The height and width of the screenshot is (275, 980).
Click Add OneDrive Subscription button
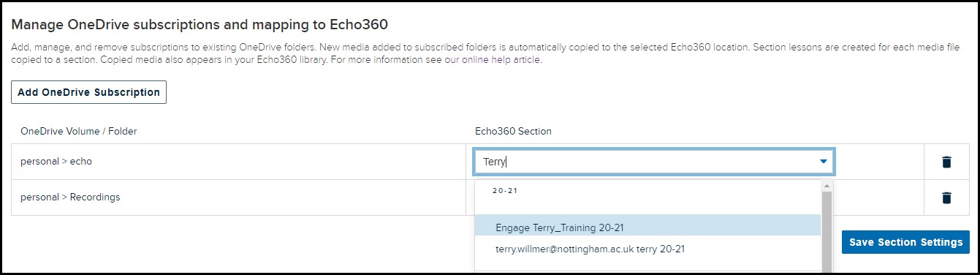[x=88, y=92]
